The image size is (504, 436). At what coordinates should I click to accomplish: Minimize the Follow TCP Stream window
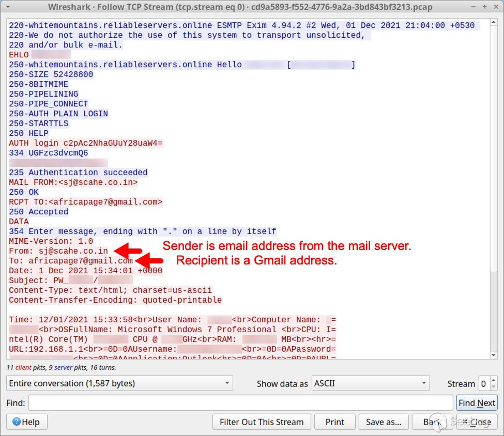[x=473, y=7]
